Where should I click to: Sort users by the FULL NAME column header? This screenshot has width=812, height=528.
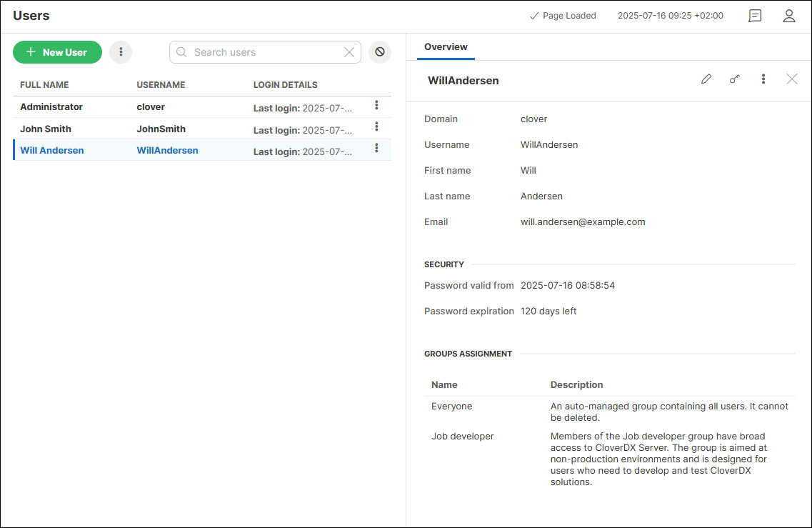click(44, 84)
